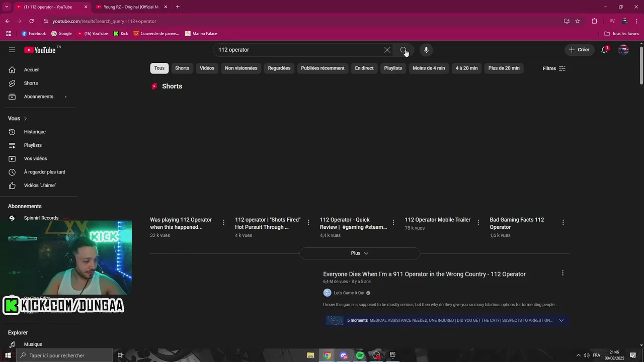Open the Marina Palace bookmark
The image size is (644, 362).
pos(201,34)
